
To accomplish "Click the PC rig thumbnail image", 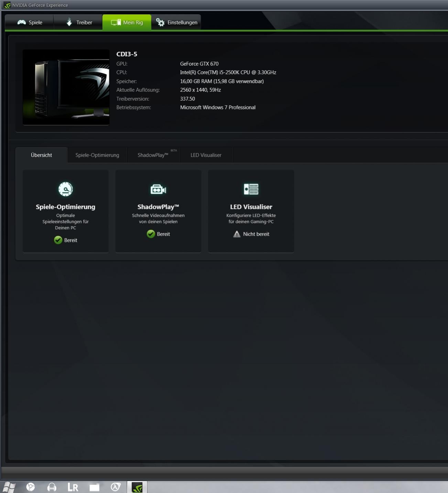I will coord(66,87).
